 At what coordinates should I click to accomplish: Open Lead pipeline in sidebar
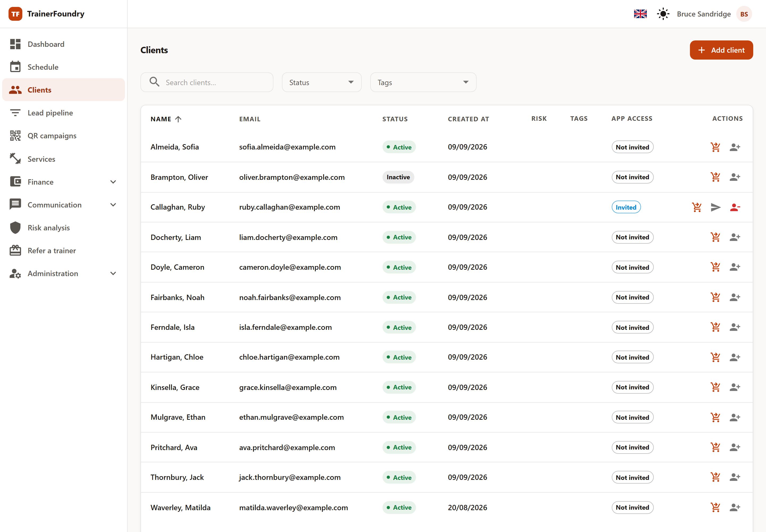(63, 113)
